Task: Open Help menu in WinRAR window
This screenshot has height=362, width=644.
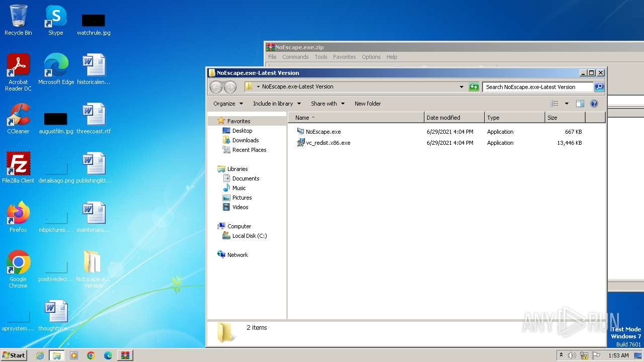Action: pyautogui.click(x=392, y=57)
